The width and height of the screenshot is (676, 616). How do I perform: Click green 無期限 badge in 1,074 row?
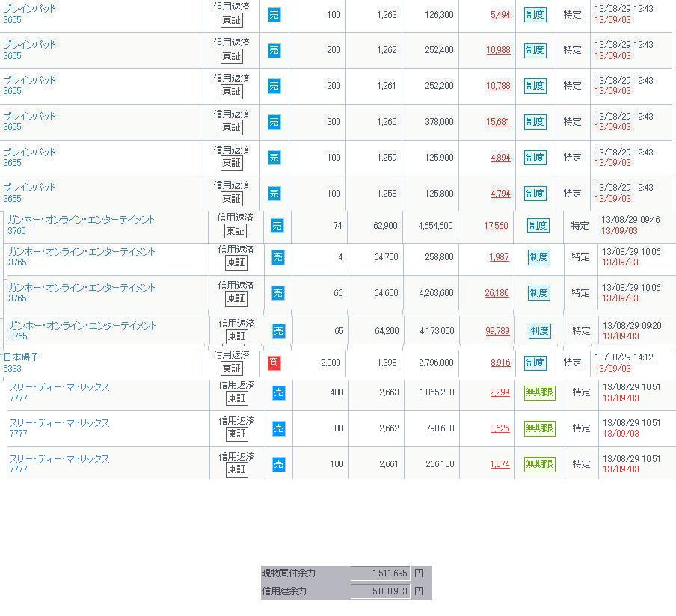point(539,464)
